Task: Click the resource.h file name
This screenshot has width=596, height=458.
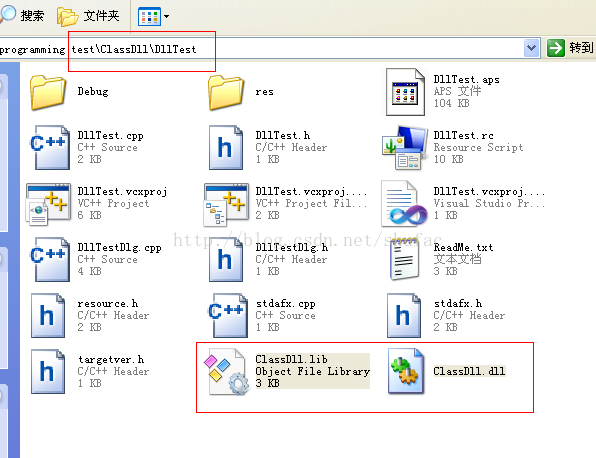Action: click(108, 304)
